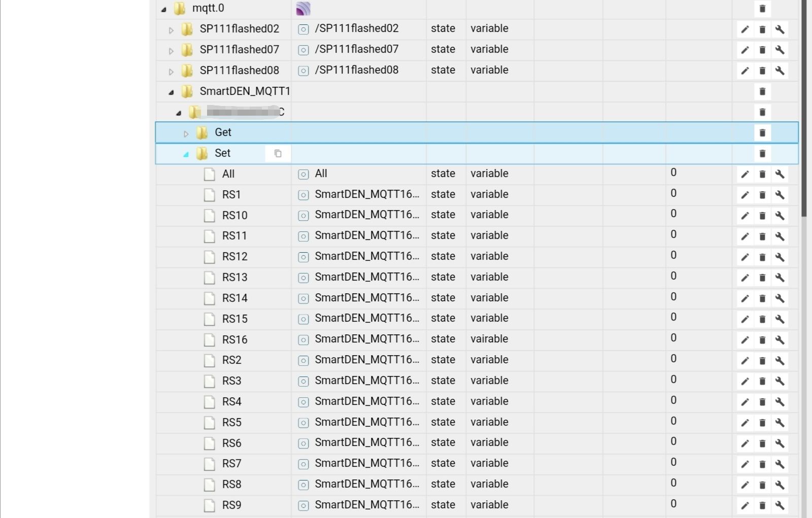Edit the RS8 object
The width and height of the screenshot is (812, 518).
click(x=745, y=485)
